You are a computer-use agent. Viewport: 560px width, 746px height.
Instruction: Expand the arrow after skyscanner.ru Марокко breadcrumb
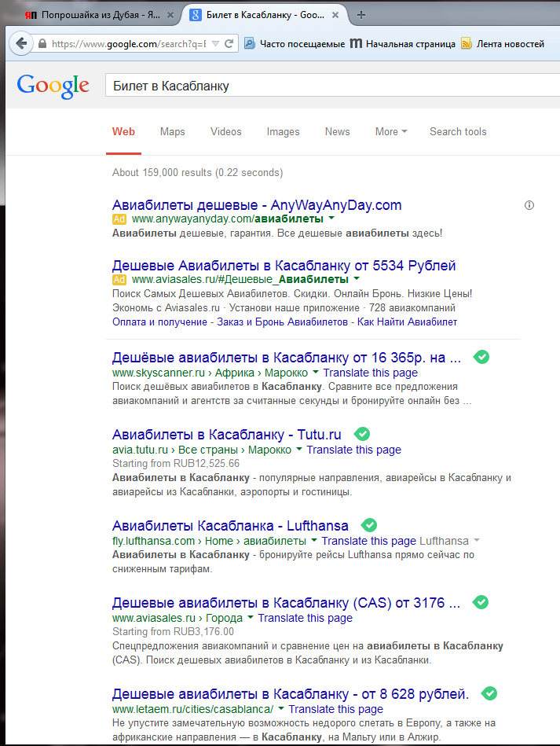[x=315, y=372]
